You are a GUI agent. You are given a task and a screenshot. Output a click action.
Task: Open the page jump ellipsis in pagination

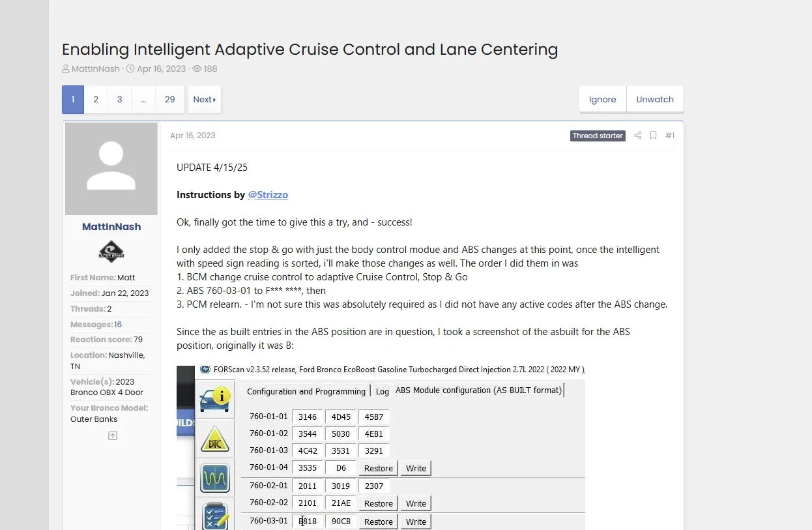(143, 100)
